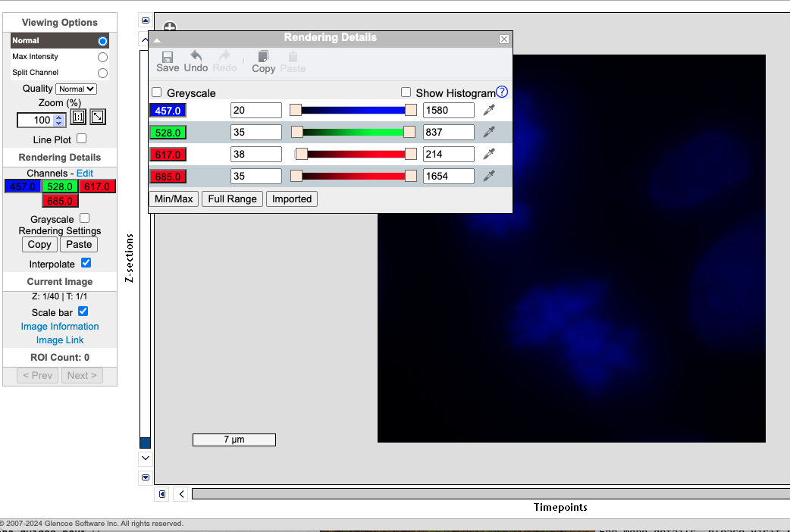Viewport: 790px width, 532px height.
Task: Click the Min/Max button
Action: 174,199
